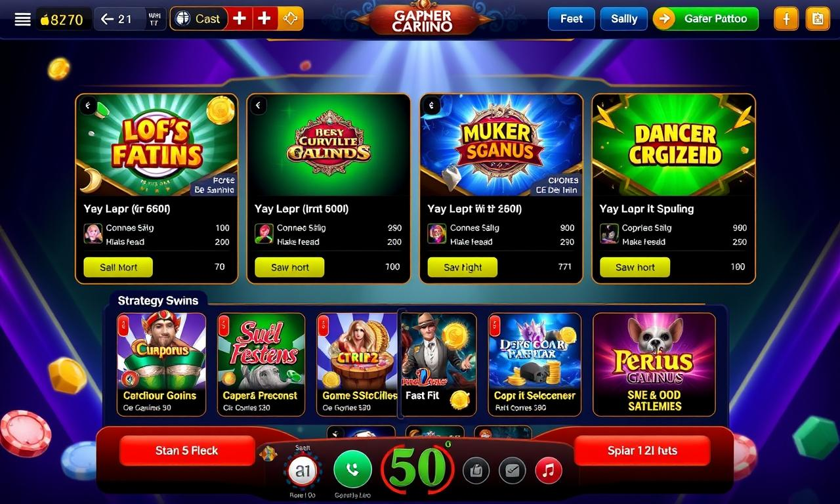
Task: Click the orange plus square icon at top right
Action: pyautogui.click(x=786, y=19)
